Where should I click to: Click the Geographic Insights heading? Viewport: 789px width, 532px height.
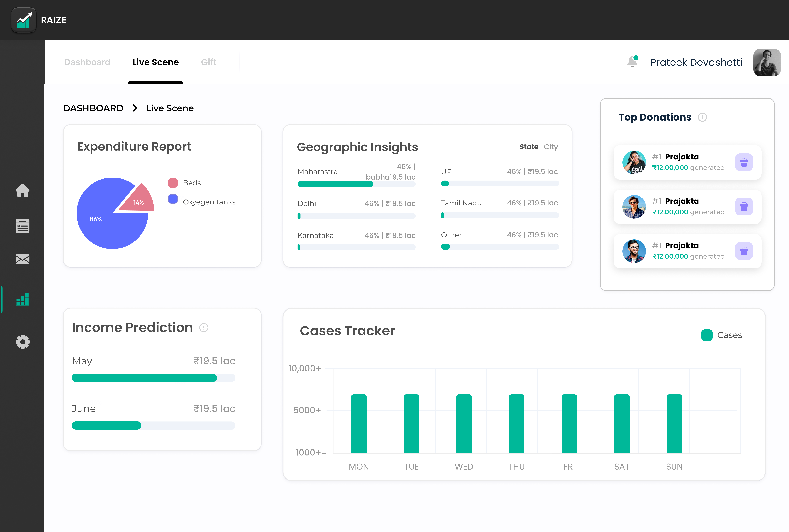pyautogui.click(x=357, y=147)
